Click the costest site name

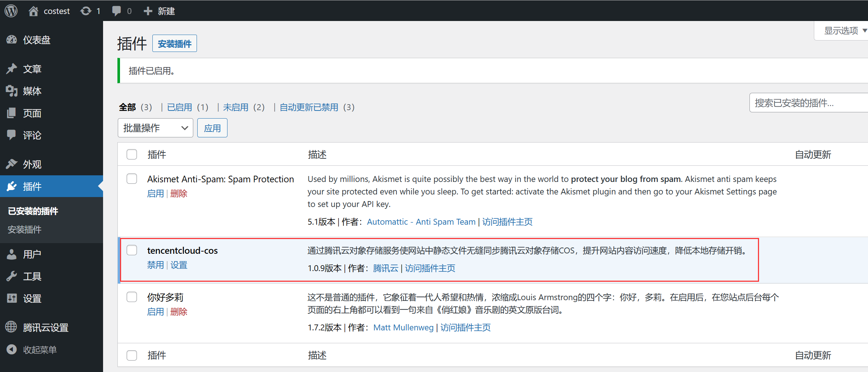tap(57, 11)
